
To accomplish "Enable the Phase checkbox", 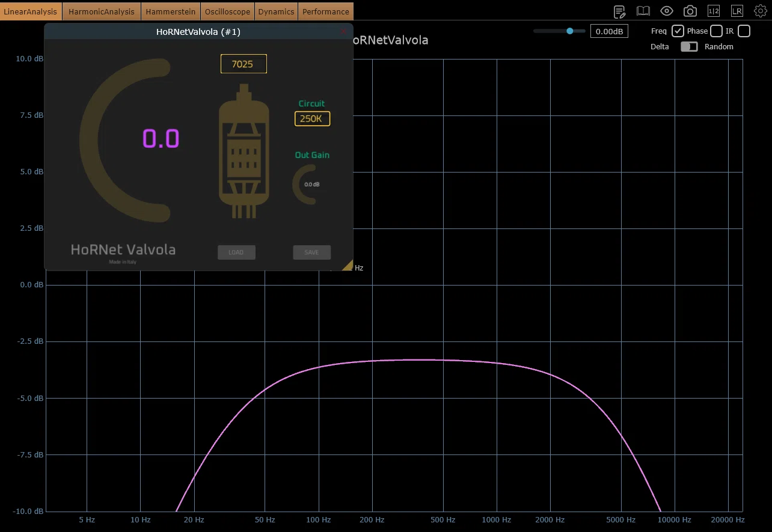I will [x=716, y=31].
